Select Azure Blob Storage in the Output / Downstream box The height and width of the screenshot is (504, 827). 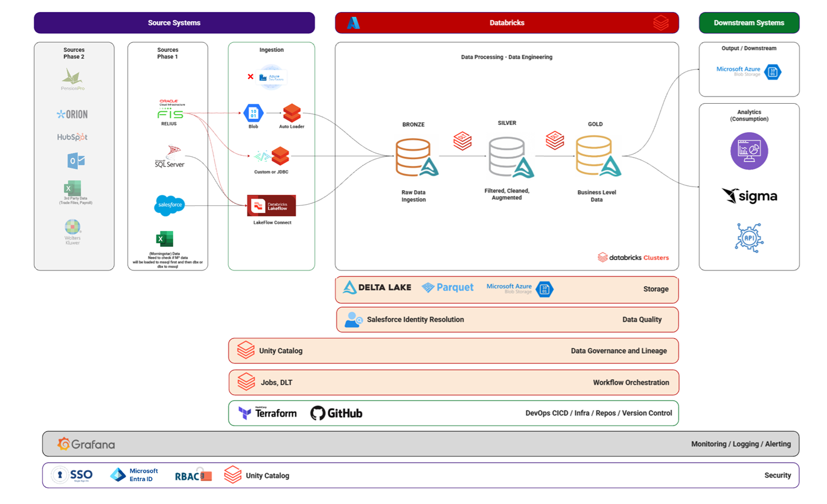click(749, 72)
